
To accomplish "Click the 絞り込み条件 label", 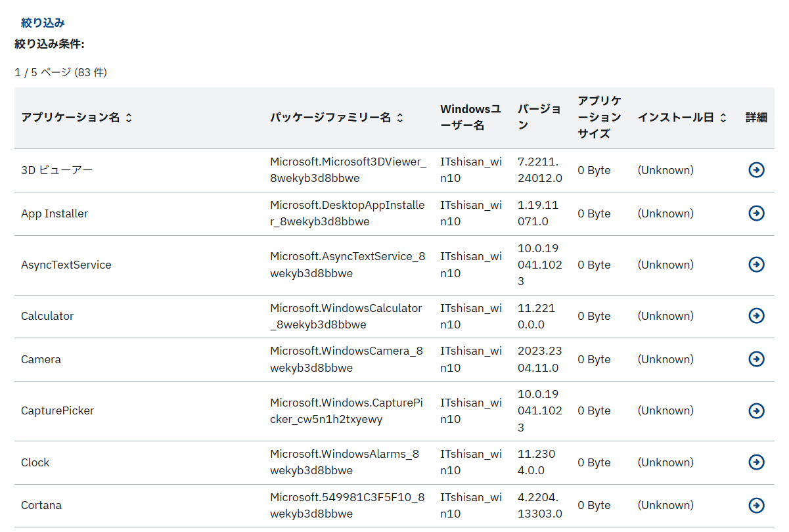I will (49, 44).
